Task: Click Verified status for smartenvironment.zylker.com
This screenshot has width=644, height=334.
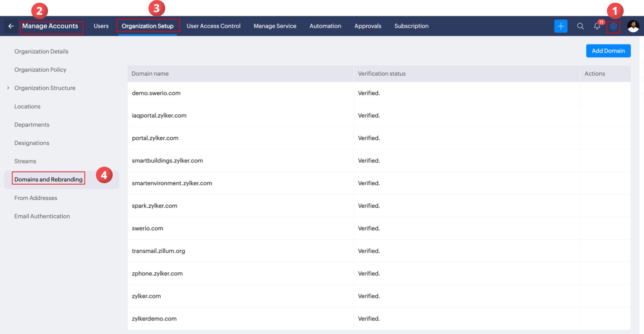Action: 369,183
